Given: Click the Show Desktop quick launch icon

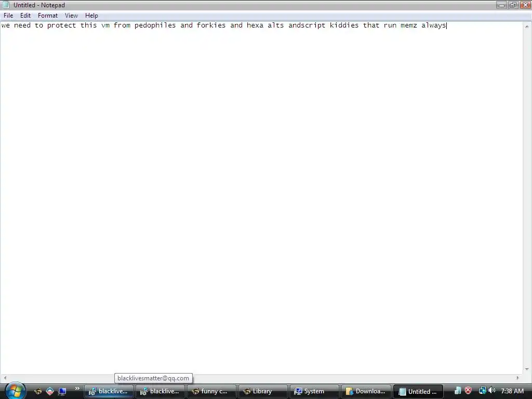Looking at the screenshot, I should coord(62,391).
